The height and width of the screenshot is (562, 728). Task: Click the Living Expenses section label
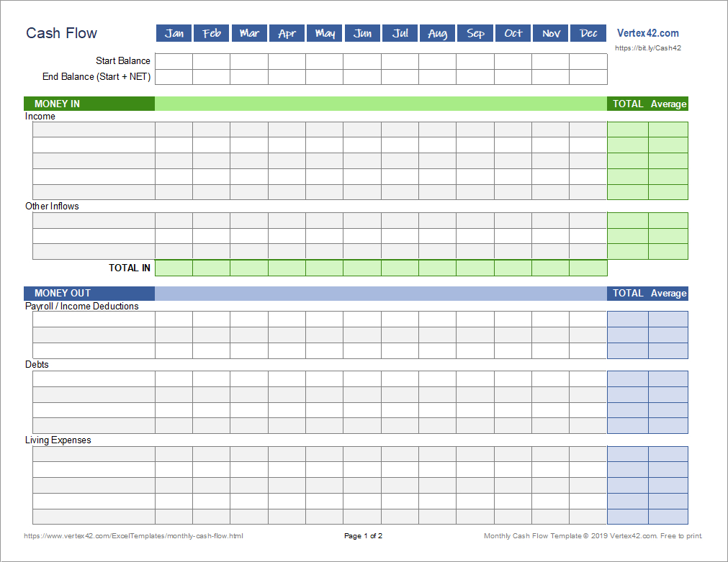pos(57,440)
